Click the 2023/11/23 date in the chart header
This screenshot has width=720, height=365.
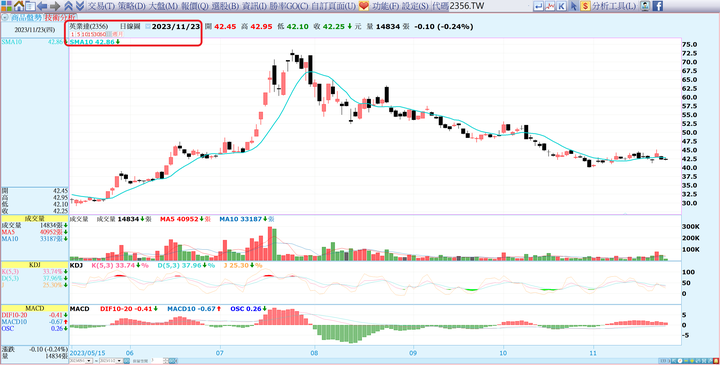175,27
